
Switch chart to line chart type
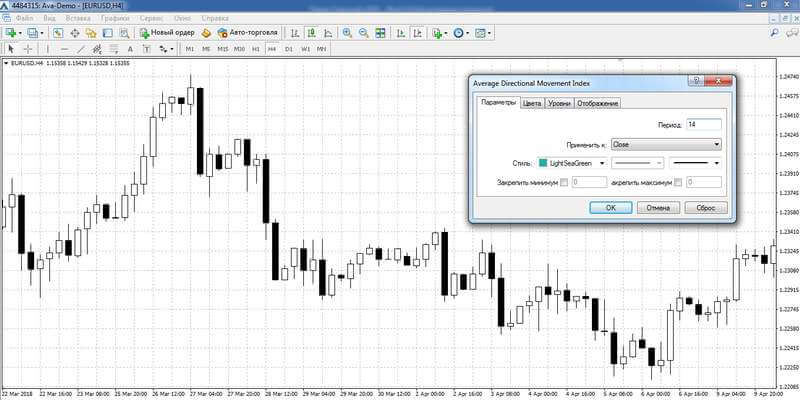click(x=328, y=33)
